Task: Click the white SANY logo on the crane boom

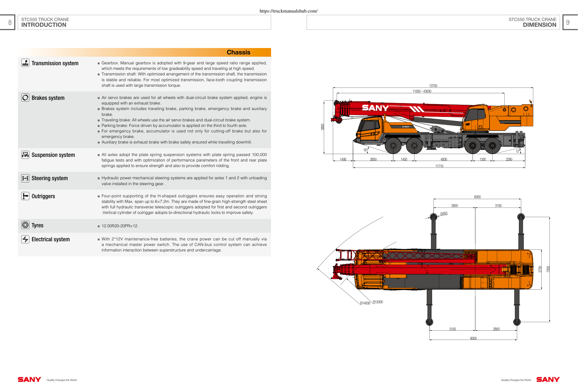Action: pos(375,108)
